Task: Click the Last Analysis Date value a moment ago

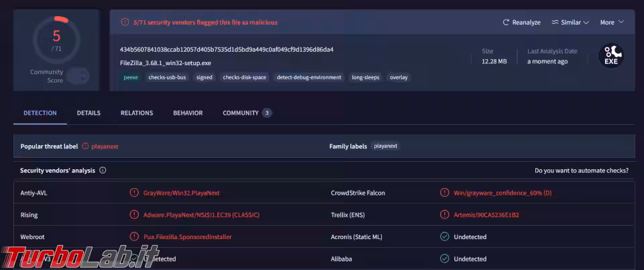Action: [x=547, y=62]
